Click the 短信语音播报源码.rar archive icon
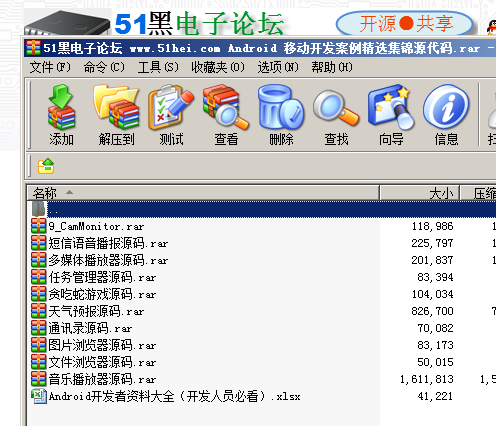 point(38,243)
